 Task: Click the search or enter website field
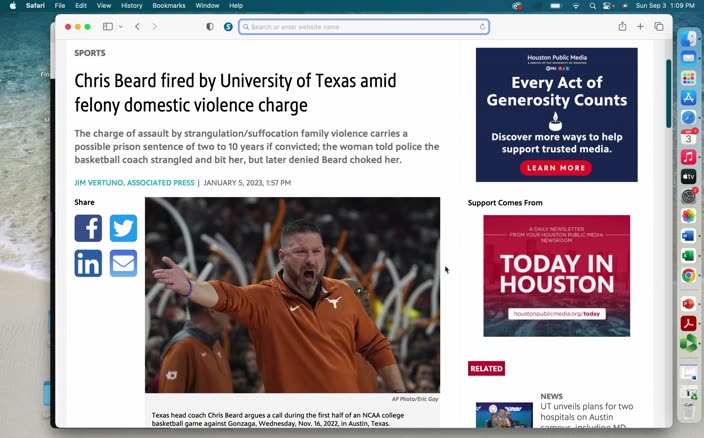(x=362, y=27)
